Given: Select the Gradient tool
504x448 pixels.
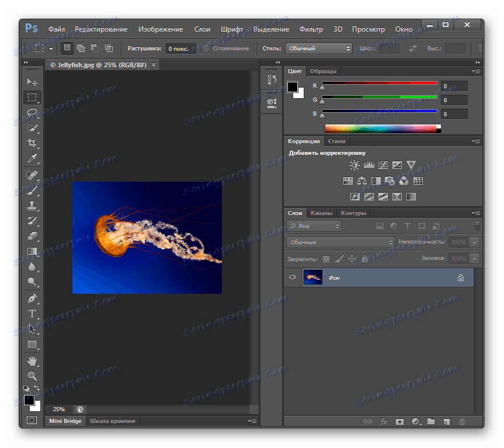Looking at the screenshot, I should (32, 251).
